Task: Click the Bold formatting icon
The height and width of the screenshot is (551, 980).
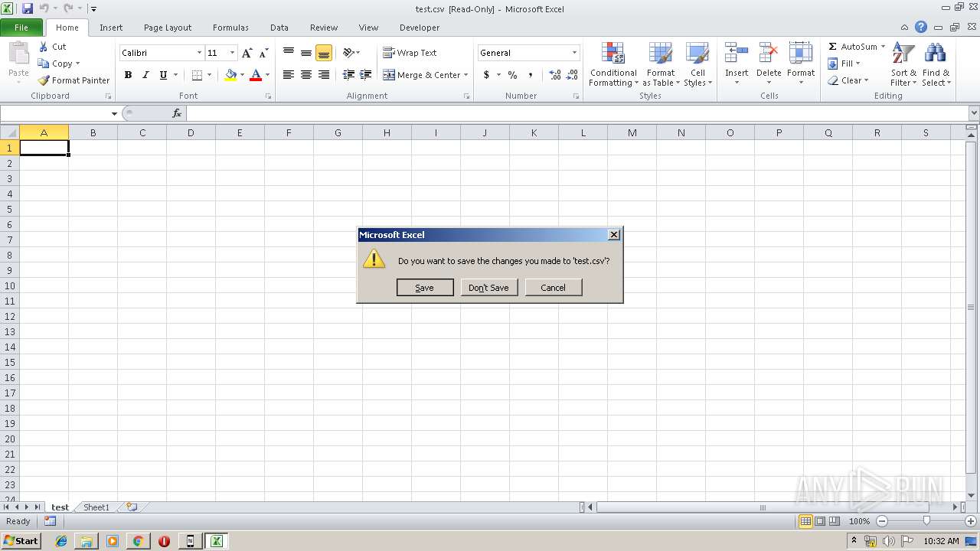Action: point(128,75)
